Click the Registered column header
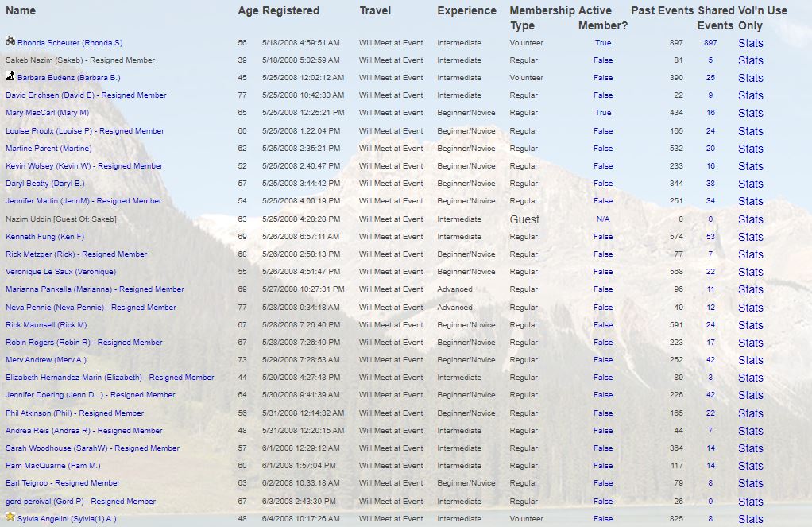The height and width of the screenshot is (527, 812). pos(291,11)
